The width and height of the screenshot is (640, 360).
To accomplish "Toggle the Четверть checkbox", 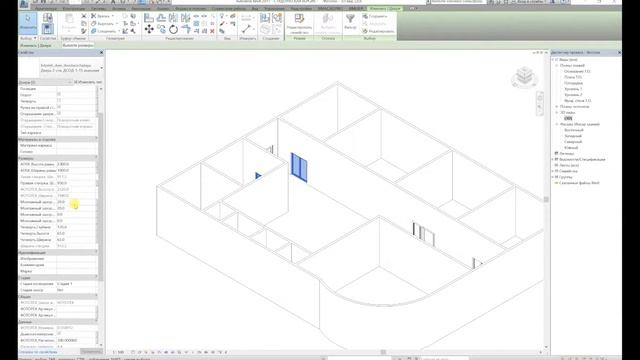I will (59, 101).
